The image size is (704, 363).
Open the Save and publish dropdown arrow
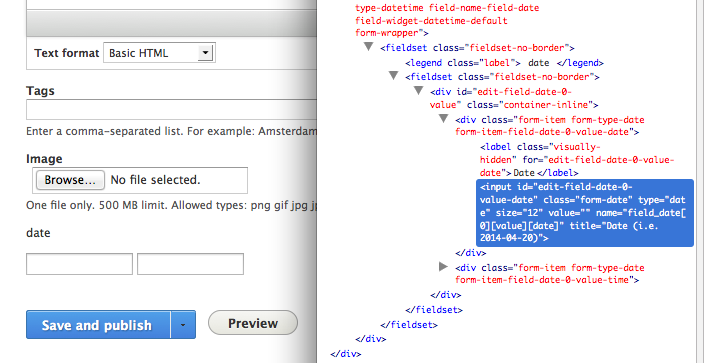pos(183,324)
